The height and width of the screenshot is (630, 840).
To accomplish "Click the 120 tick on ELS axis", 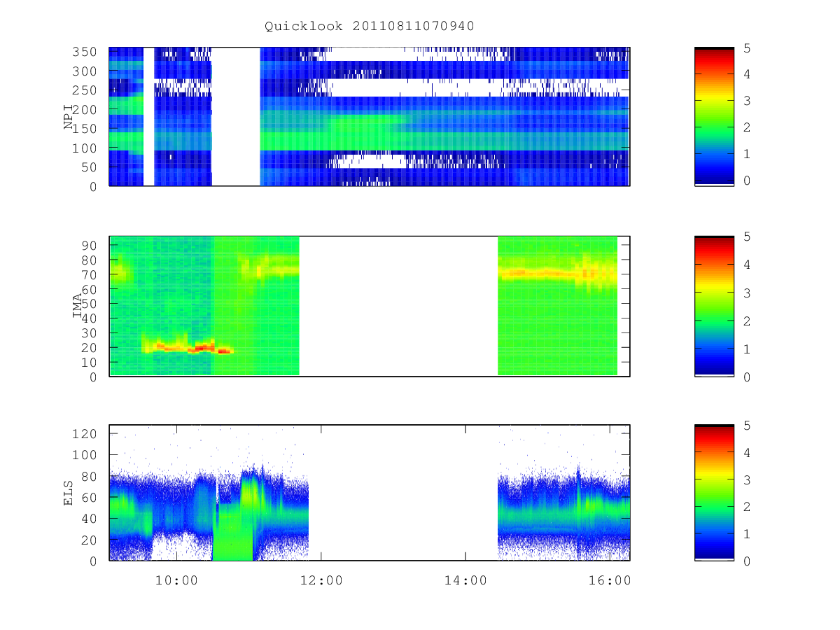I will pos(86,434).
